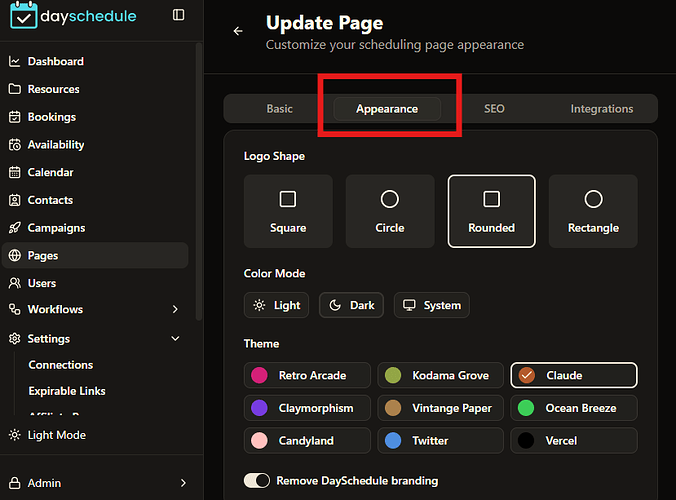This screenshot has height=500, width=676.
Task: Open Campaigns text in sidebar
Action: pyautogui.click(x=56, y=228)
